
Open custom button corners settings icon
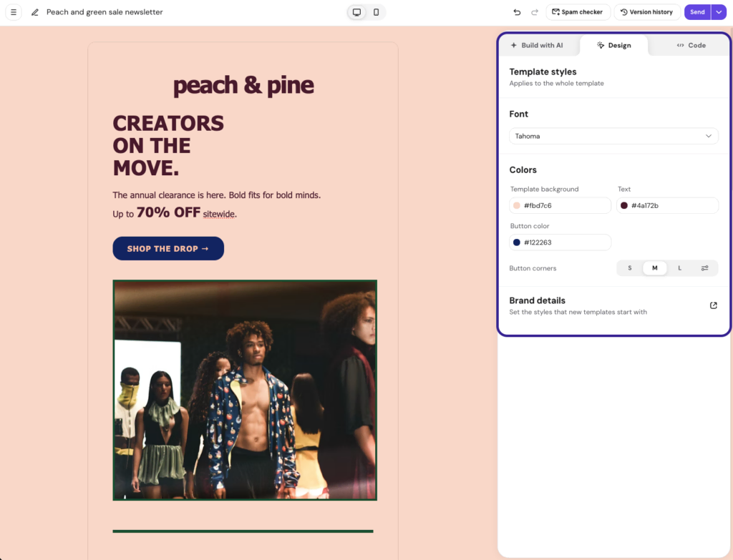pyautogui.click(x=704, y=268)
